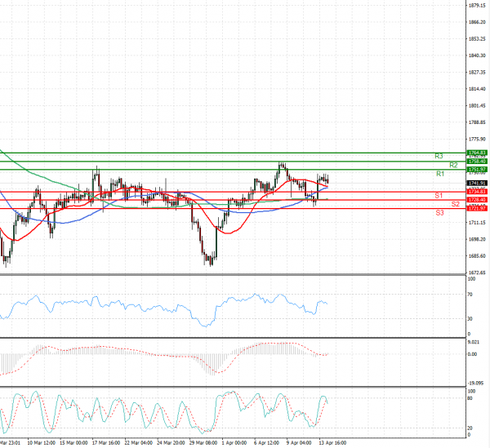Click the 1711.15 price axis value
The width and height of the screenshot is (490, 448).
(477, 223)
